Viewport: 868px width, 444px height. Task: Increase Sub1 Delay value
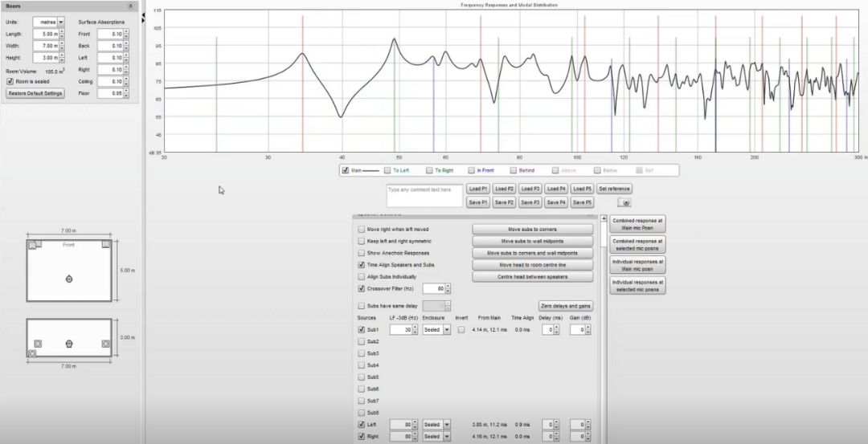pyautogui.click(x=556, y=328)
